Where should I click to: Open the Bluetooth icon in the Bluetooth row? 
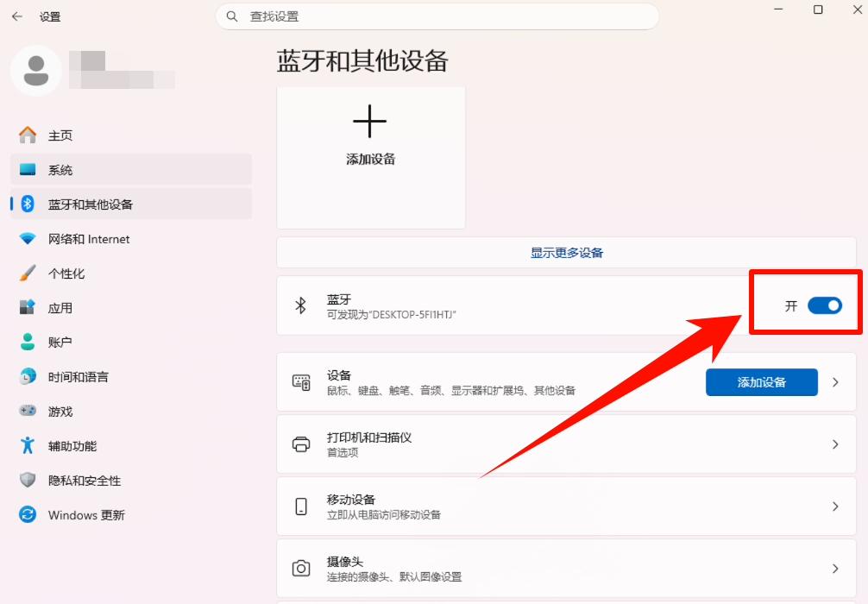tap(301, 305)
